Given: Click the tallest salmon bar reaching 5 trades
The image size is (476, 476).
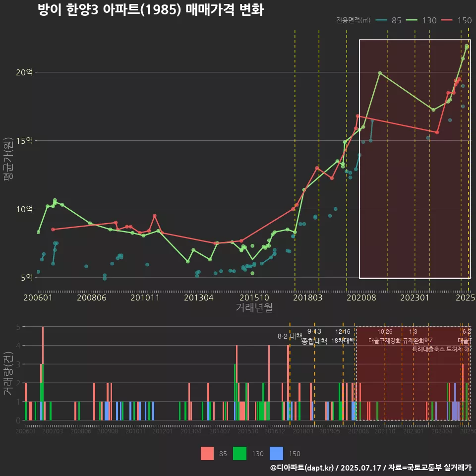Looking at the screenshot, I should pyautogui.click(x=43, y=345).
